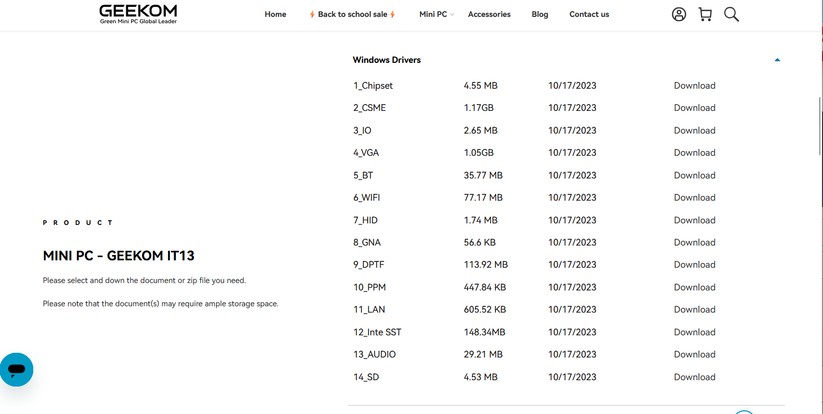Download the 9_DPTF driver
Image resolution: width=823 pixels, height=414 pixels.
[694, 264]
